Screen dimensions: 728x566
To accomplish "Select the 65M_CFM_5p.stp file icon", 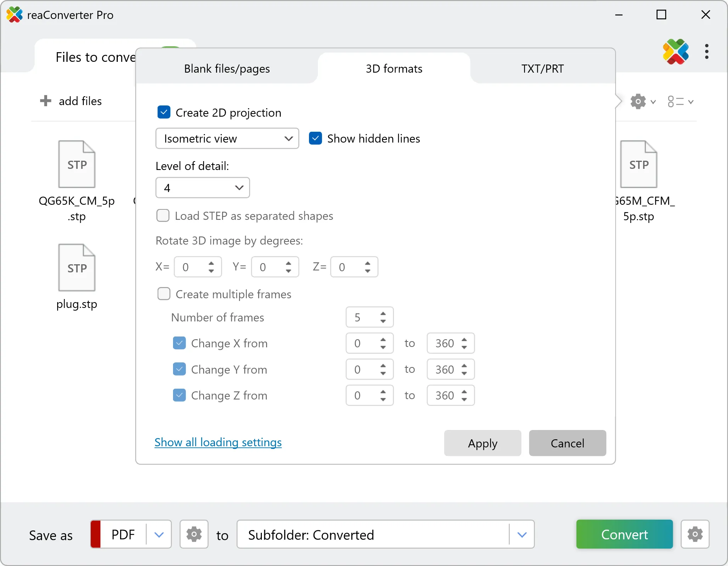I will pos(639,164).
